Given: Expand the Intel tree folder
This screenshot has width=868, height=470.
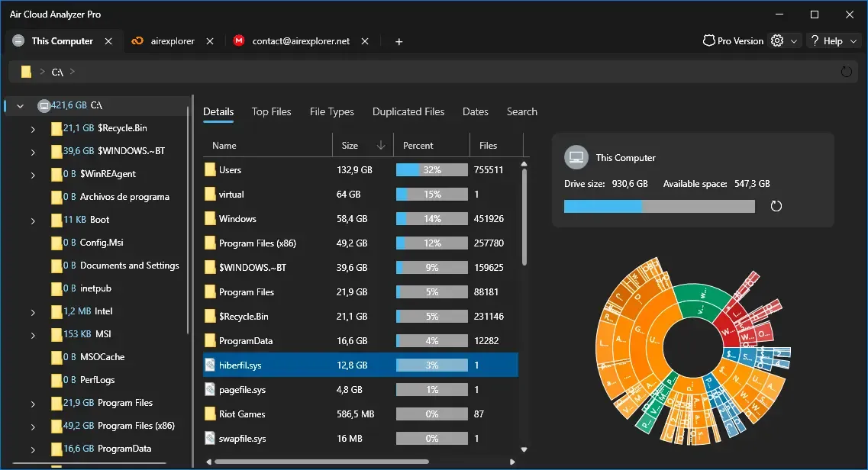Looking at the screenshot, I should point(33,312).
